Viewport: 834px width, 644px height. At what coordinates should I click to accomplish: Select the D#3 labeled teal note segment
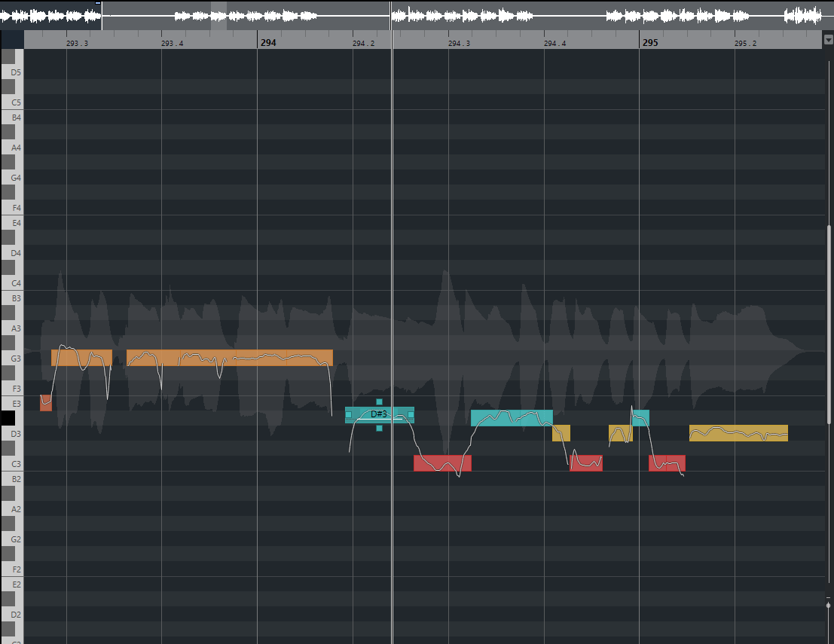pos(379,415)
